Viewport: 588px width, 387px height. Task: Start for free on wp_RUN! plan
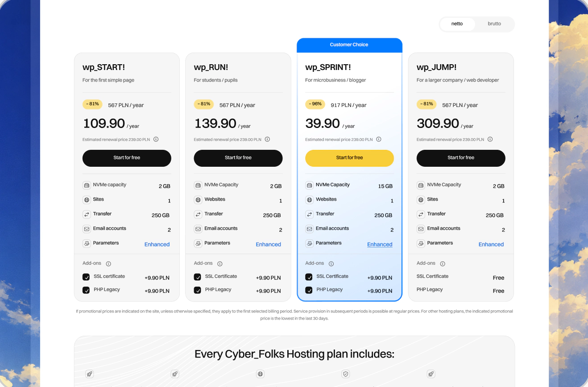238,158
